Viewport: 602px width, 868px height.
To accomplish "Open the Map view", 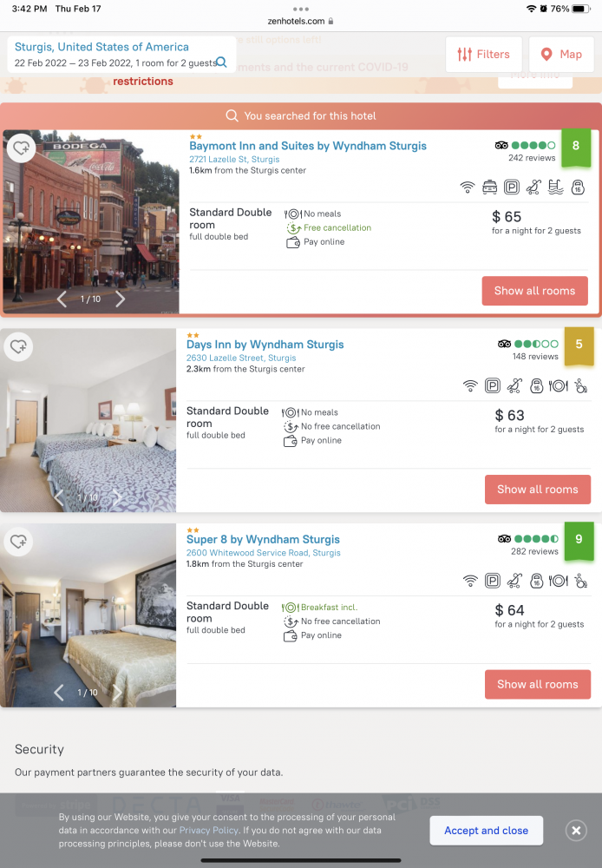I will pyautogui.click(x=561, y=54).
